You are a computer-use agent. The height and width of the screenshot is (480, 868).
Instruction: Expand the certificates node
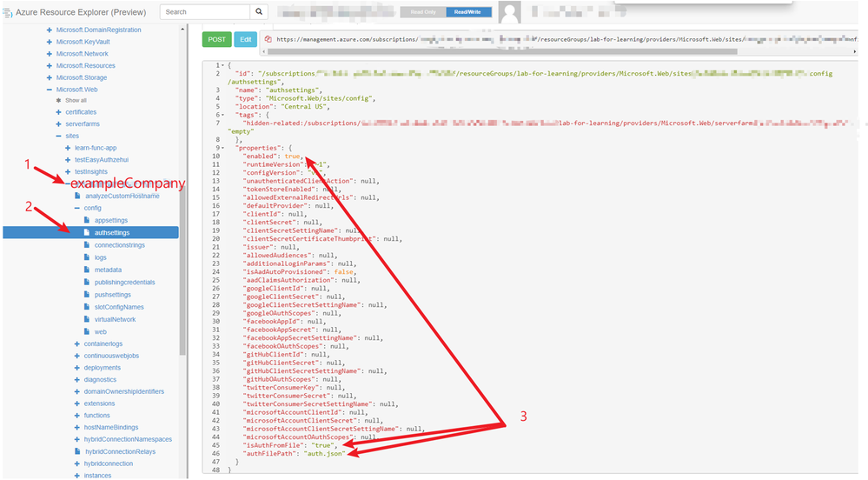point(59,112)
